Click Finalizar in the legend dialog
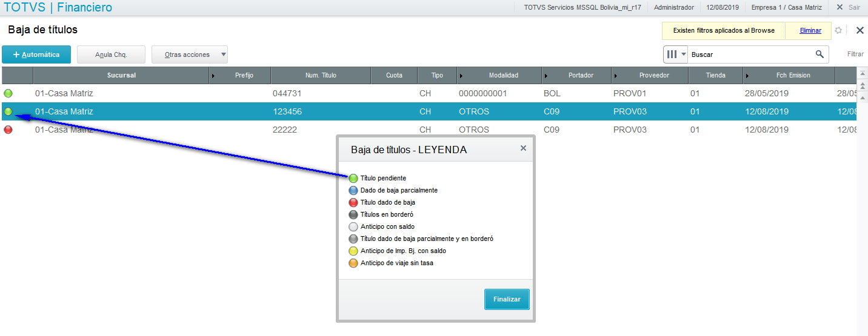The width and height of the screenshot is (868, 336). (x=507, y=300)
